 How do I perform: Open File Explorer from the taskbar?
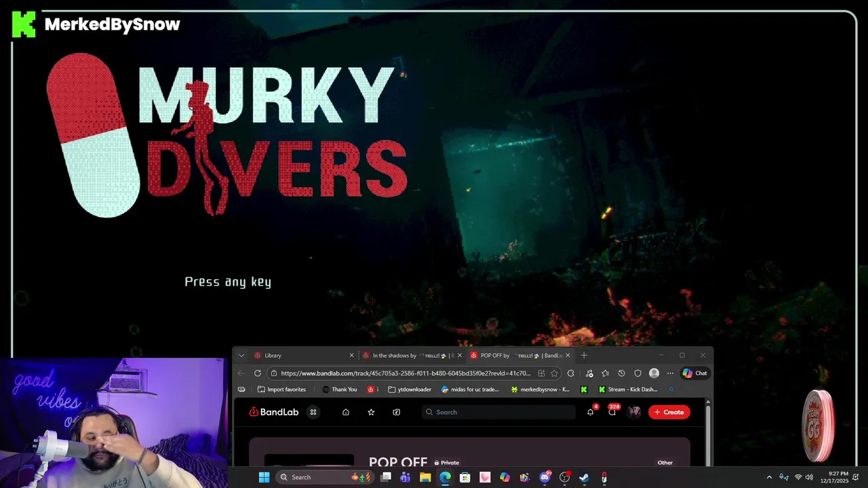(425, 477)
